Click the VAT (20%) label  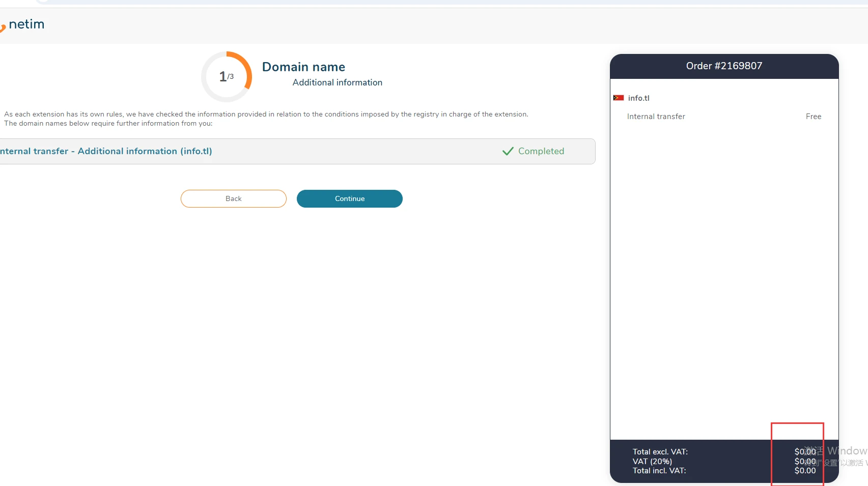[x=652, y=462]
